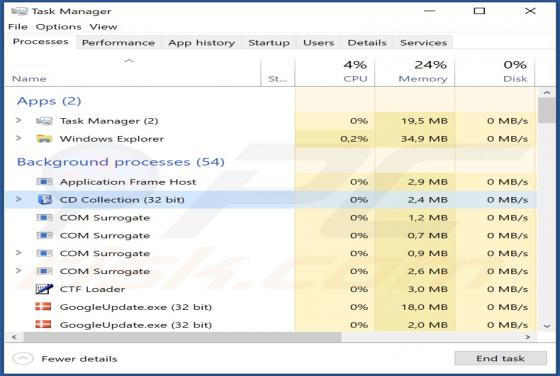Expand the Windows Explorer entry
Screen dimensions: 560x376
[x=19, y=138]
